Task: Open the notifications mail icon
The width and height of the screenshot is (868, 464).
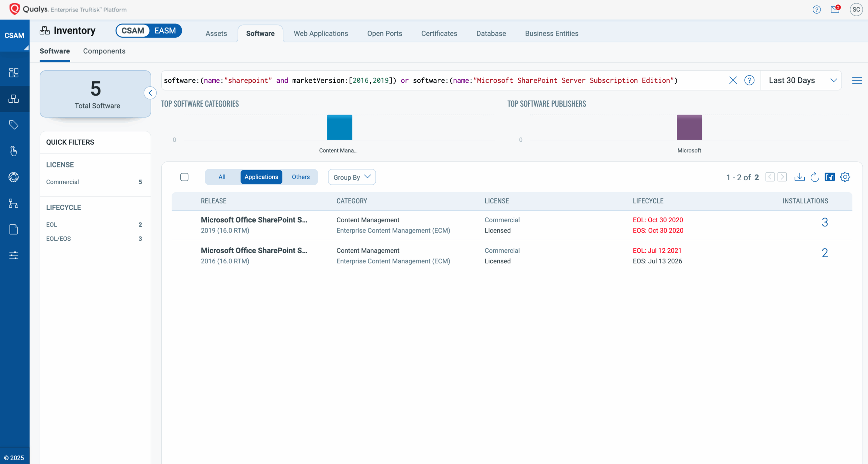Action: click(x=835, y=9)
